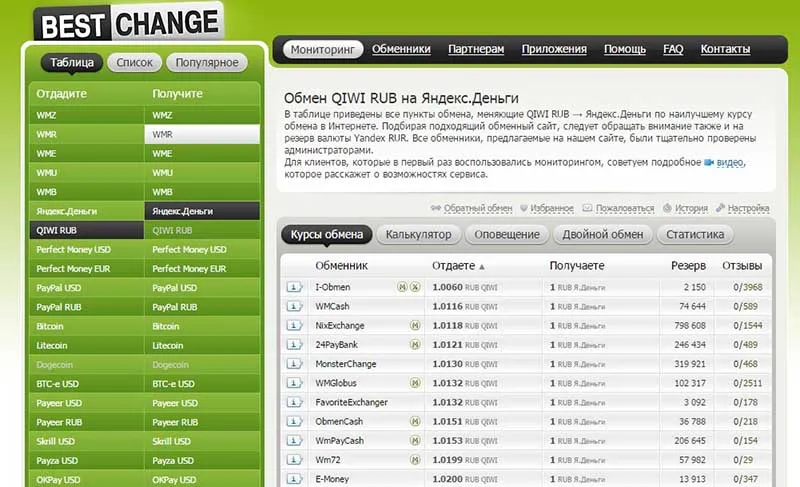Image resolution: width=800 pixels, height=487 pixels.
Task: Open Приложения navigation link
Action: coord(554,49)
